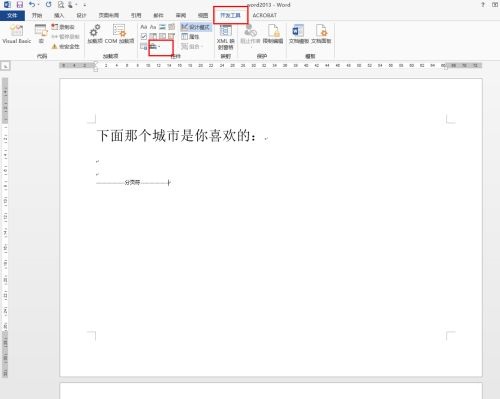500x399 pixels.
Task: Switch to the View (视图) tab
Action: [203, 15]
